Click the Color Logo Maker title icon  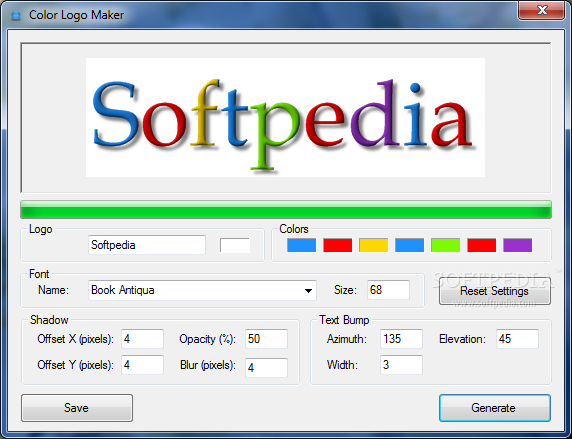[16, 15]
